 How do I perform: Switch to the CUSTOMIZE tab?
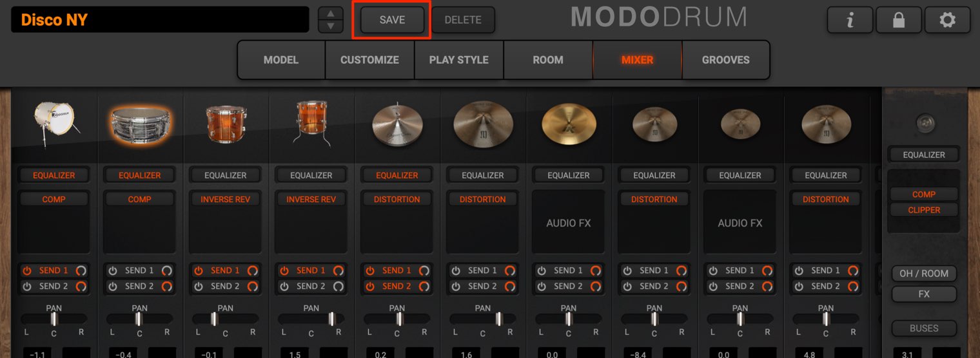coord(369,60)
